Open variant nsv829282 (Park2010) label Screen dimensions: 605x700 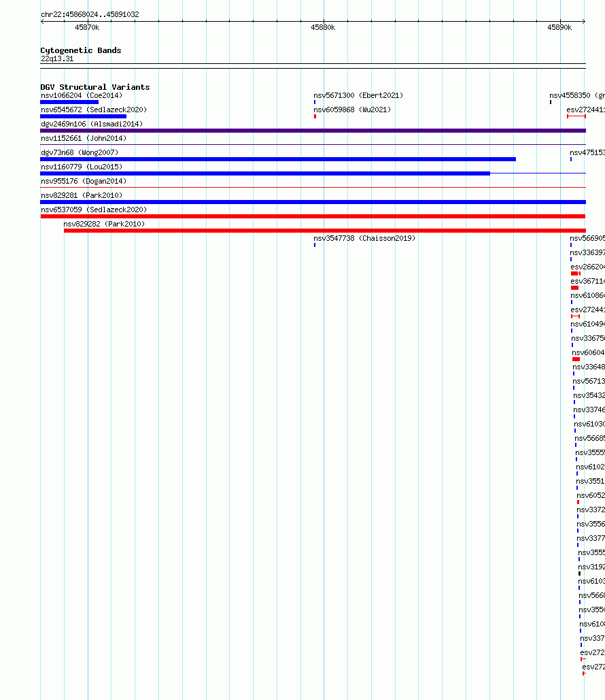tap(105, 224)
